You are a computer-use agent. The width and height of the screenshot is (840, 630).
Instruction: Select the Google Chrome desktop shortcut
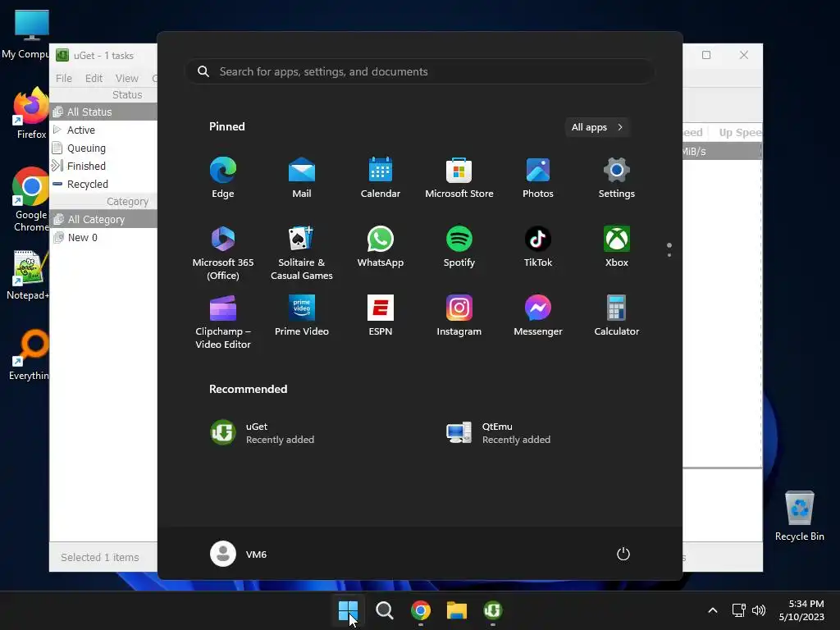coord(30,200)
